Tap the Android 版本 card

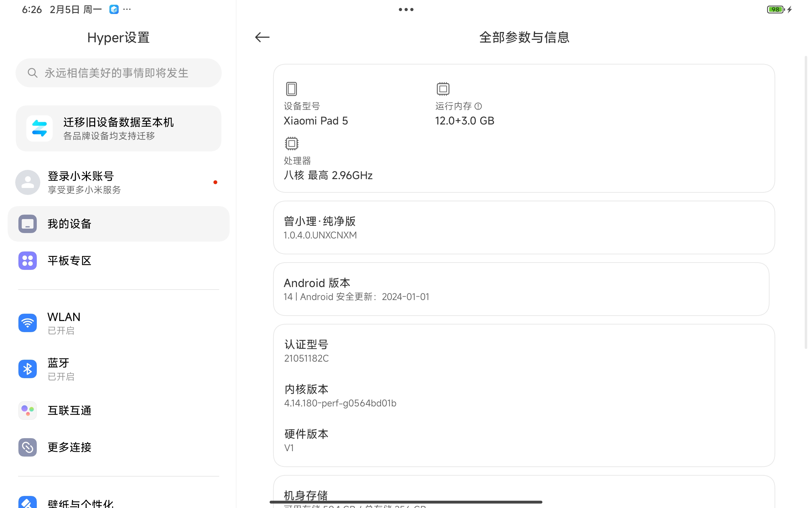[x=521, y=289]
